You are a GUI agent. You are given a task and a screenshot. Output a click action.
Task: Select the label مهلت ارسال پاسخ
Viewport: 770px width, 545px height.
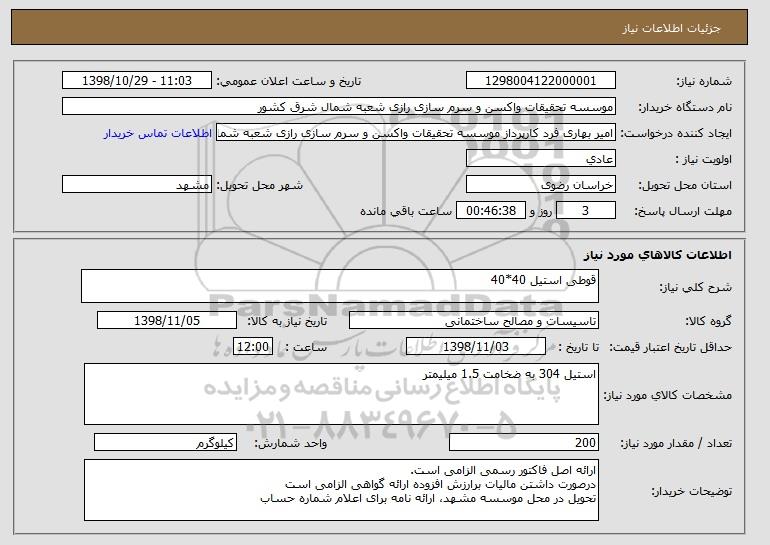tap(684, 212)
